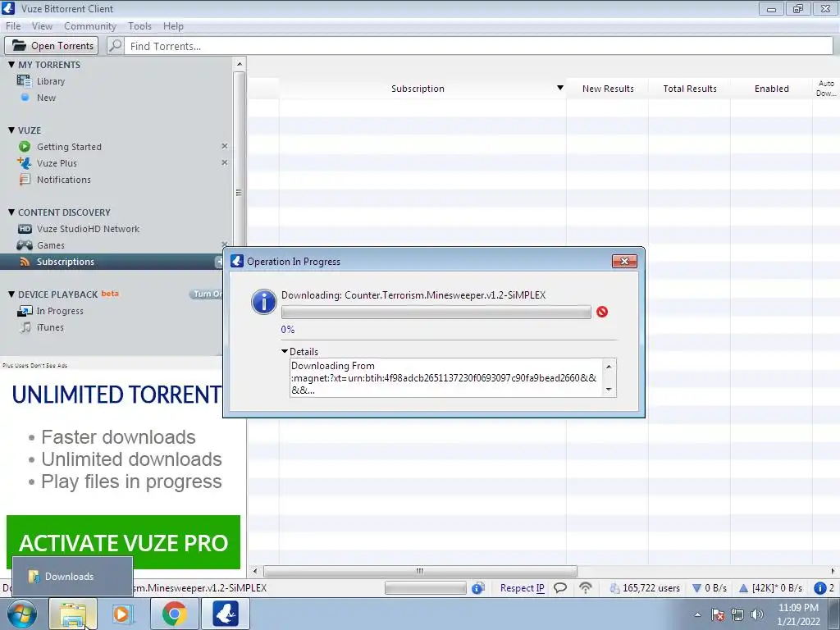840x630 pixels.
Task: Click the Vuze taskbar icon
Action: tap(226, 614)
